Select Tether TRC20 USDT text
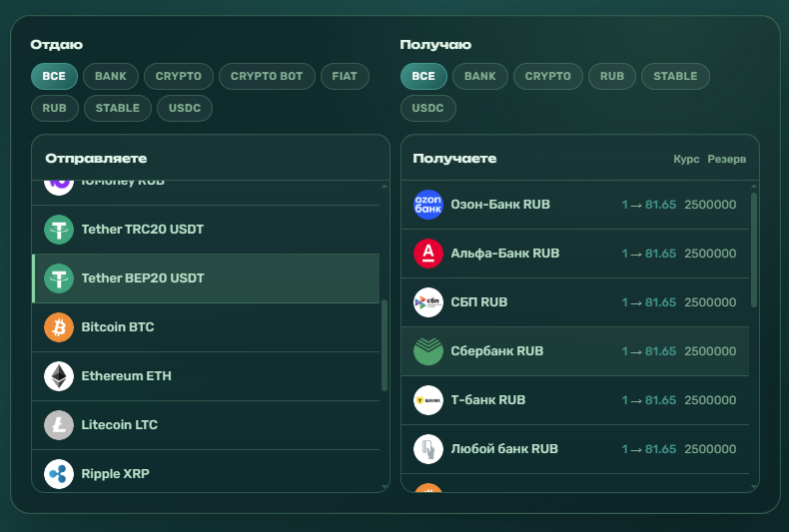The width and height of the screenshot is (789, 532). coord(143,230)
